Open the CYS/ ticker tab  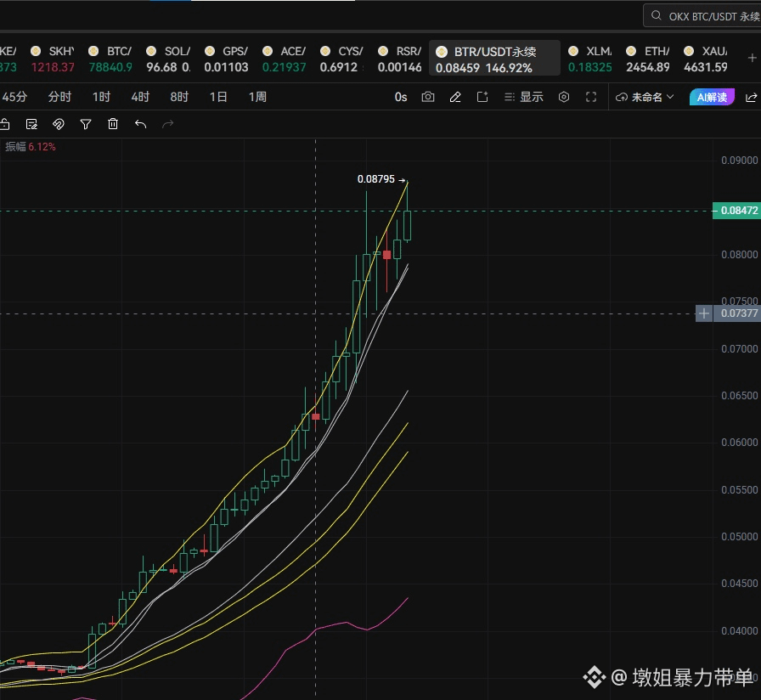[342, 59]
